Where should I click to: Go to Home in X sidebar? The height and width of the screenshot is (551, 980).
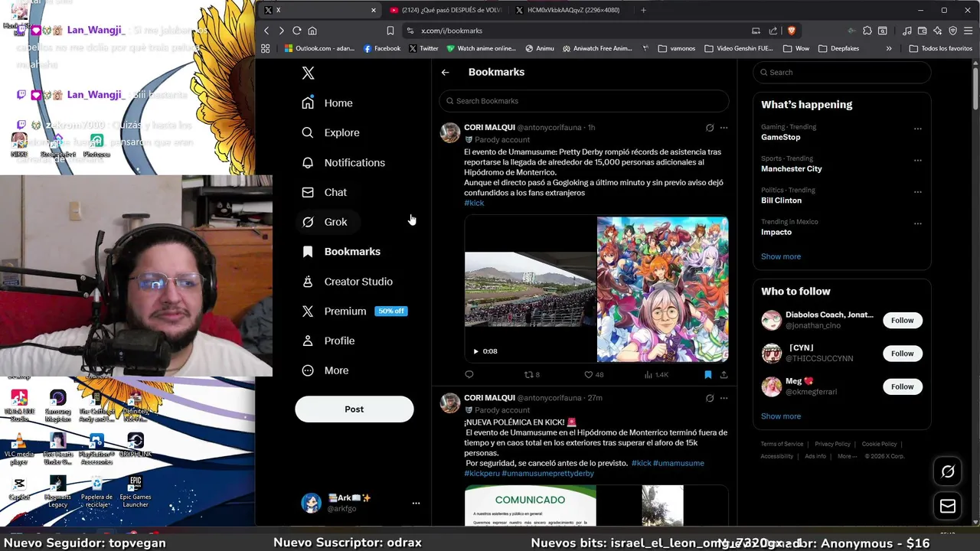328,103
